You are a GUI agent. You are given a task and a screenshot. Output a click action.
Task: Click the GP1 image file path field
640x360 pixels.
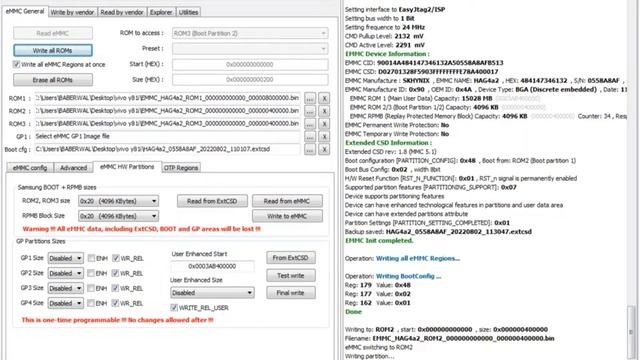coord(167,137)
